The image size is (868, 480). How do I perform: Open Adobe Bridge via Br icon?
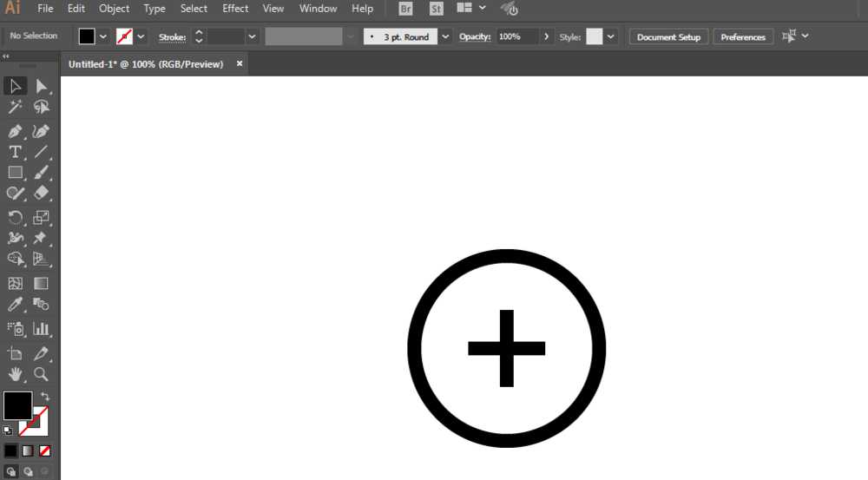tap(405, 9)
